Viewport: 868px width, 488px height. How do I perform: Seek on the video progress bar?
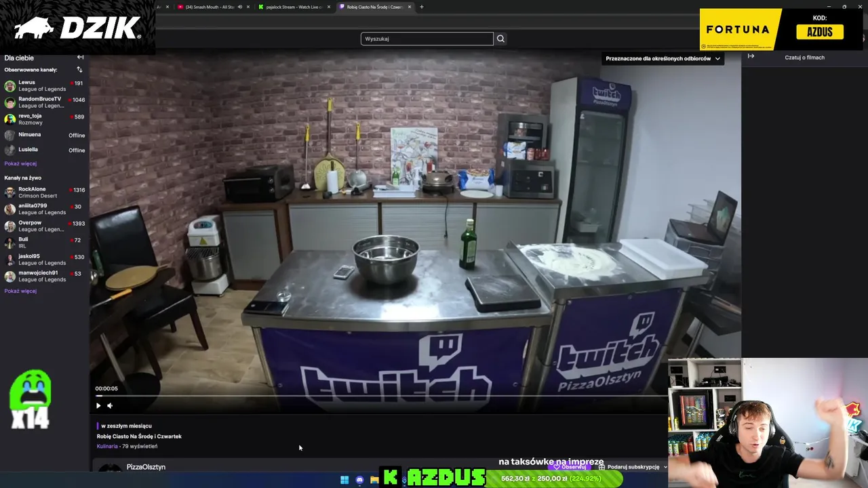coord(381,396)
